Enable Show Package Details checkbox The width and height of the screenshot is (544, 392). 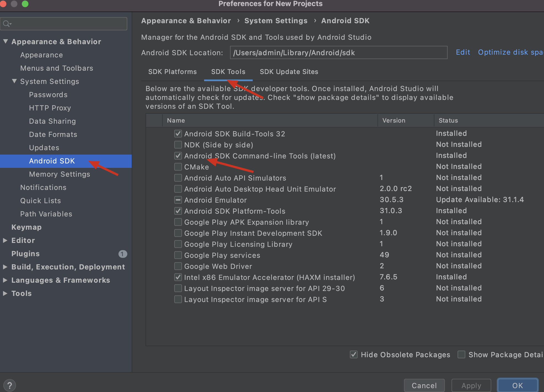[461, 355]
